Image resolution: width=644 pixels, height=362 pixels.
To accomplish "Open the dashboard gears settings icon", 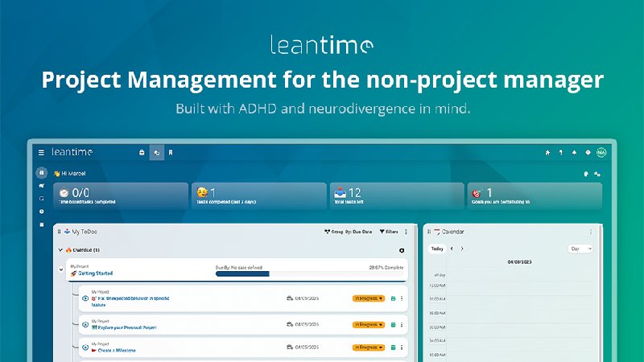I will (x=597, y=174).
